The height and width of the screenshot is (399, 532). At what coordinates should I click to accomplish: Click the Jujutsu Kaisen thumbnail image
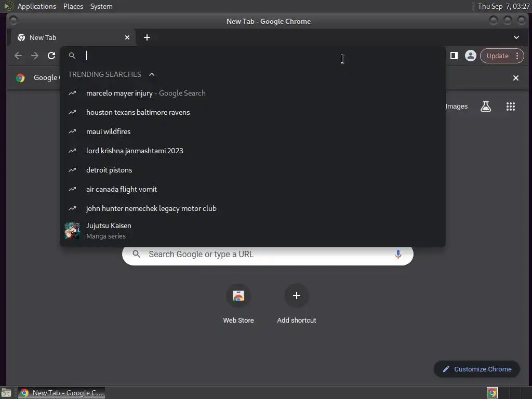(72, 231)
